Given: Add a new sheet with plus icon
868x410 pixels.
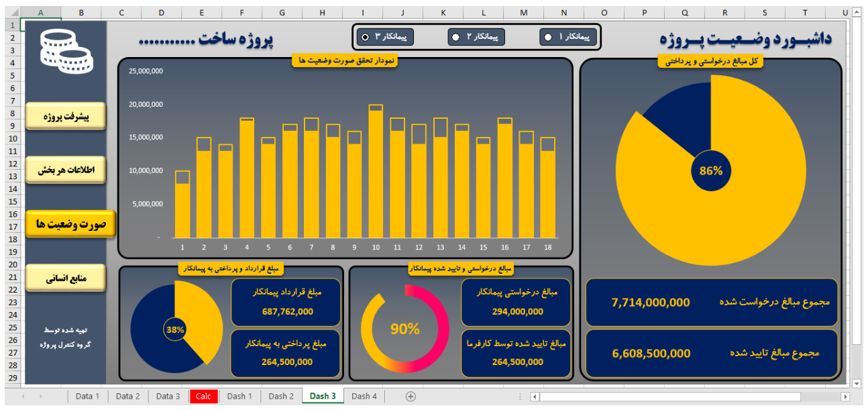Looking at the screenshot, I should [x=411, y=396].
